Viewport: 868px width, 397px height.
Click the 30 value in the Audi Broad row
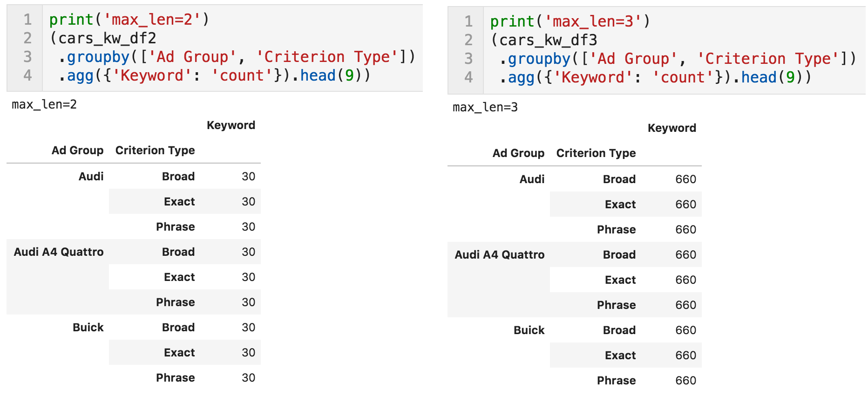[248, 177]
